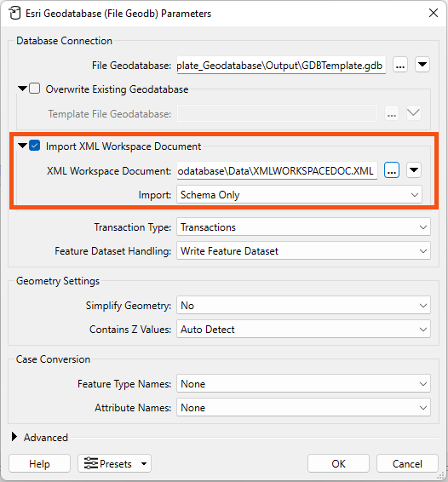Confirm parameters with OK

pos(338,463)
